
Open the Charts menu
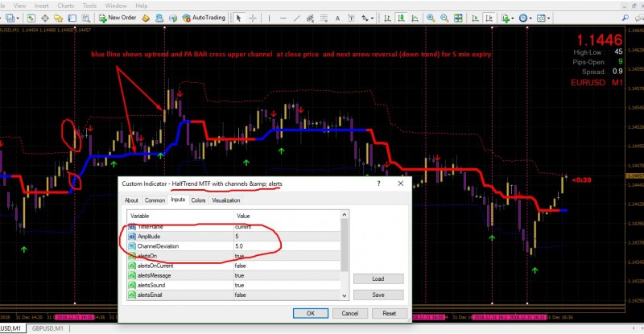pos(66,6)
